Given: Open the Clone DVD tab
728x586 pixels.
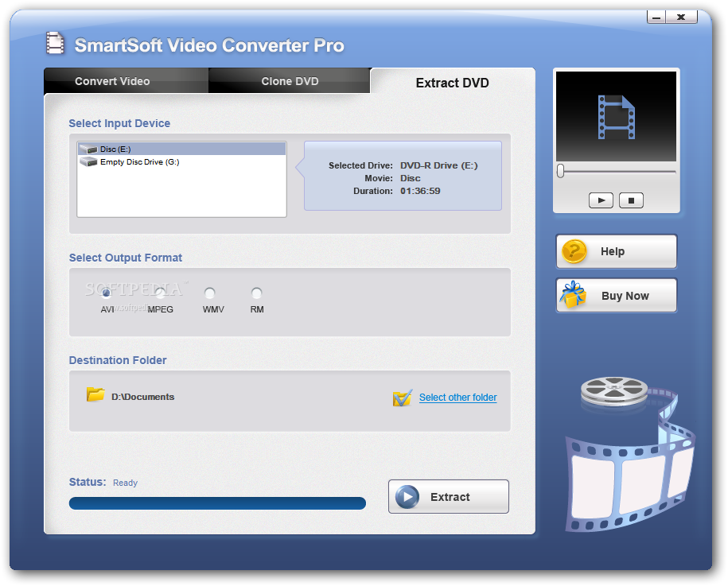Looking at the screenshot, I should pyautogui.click(x=290, y=81).
